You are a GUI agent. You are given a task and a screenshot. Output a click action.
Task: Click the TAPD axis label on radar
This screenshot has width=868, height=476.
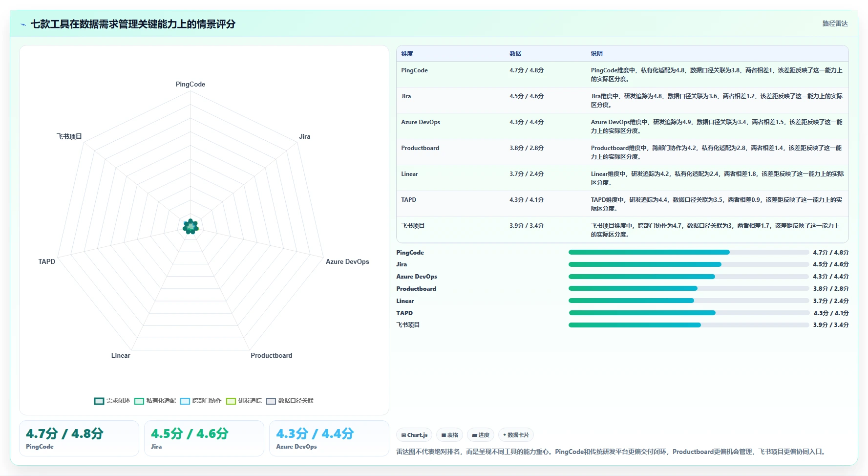point(47,261)
